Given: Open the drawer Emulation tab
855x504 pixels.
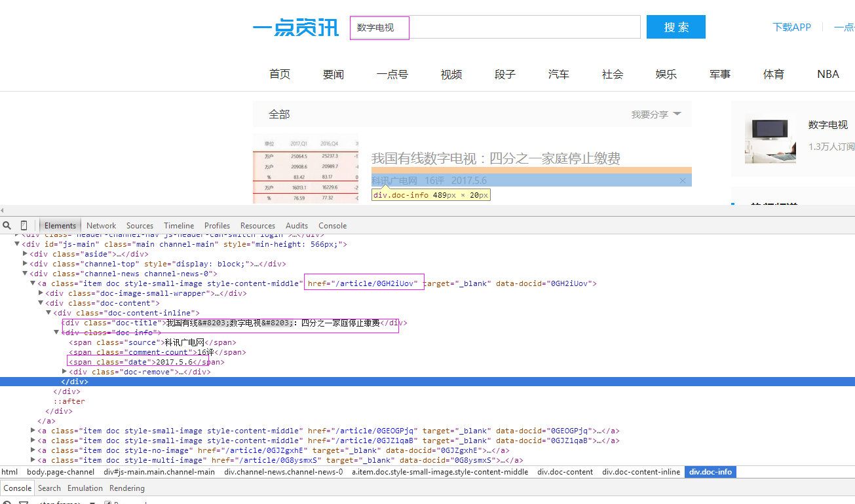Looking at the screenshot, I should pyautogui.click(x=85, y=488).
